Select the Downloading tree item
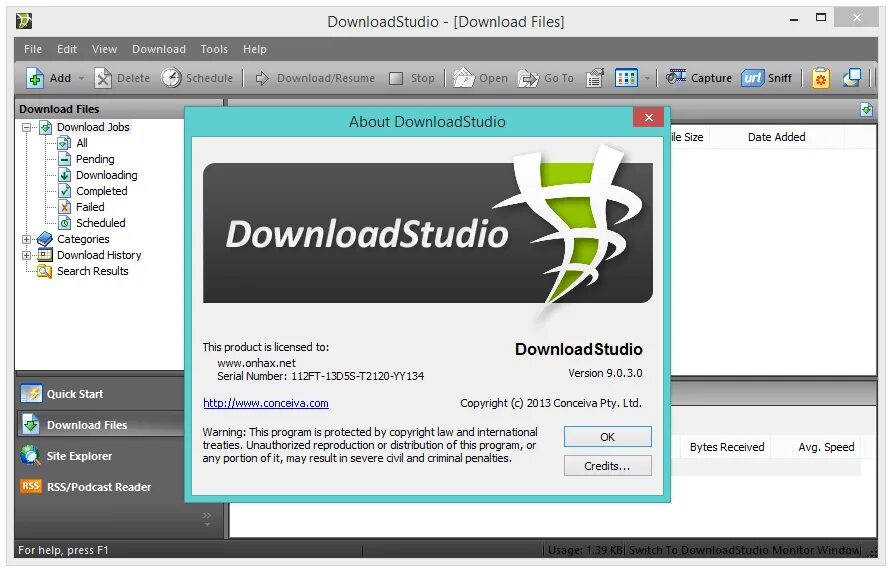Screen dimensions: 891x572 [107, 175]
